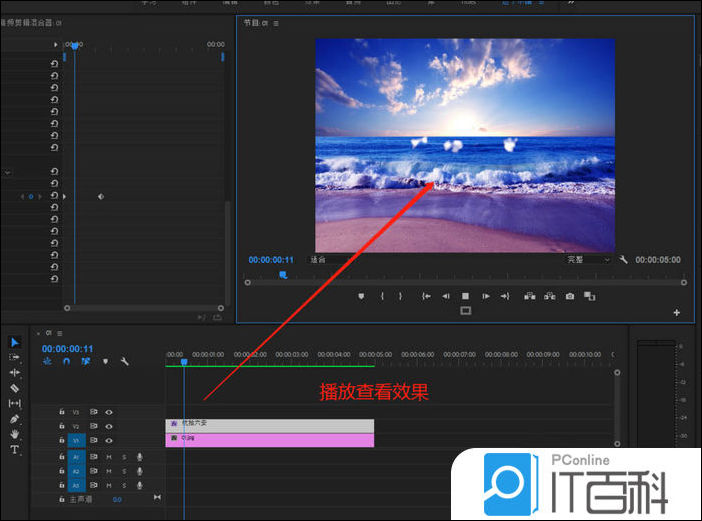Click the Step Forward one frame button
This screenshot has width=702, height=521.
tap(486, 296)
